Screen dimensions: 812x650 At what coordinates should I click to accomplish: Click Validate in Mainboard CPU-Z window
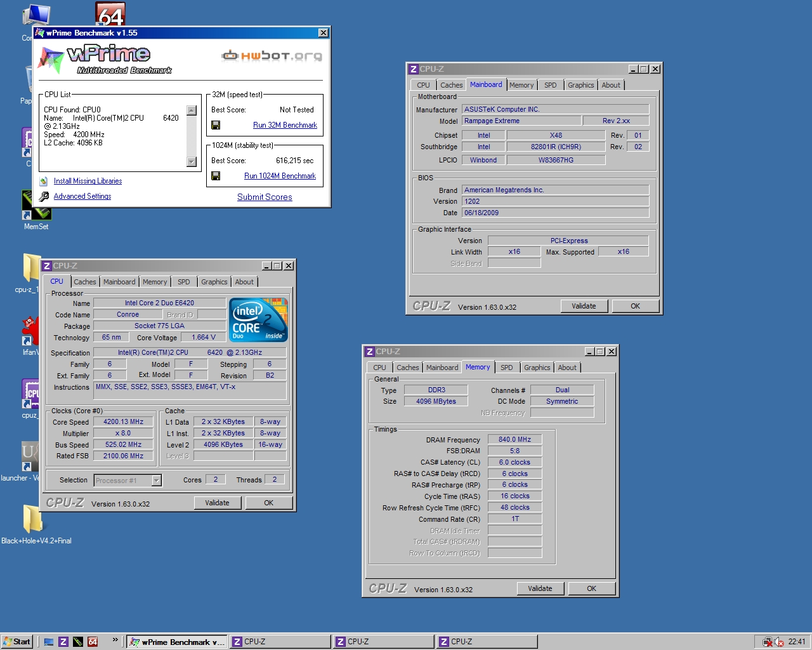point(584,306)
